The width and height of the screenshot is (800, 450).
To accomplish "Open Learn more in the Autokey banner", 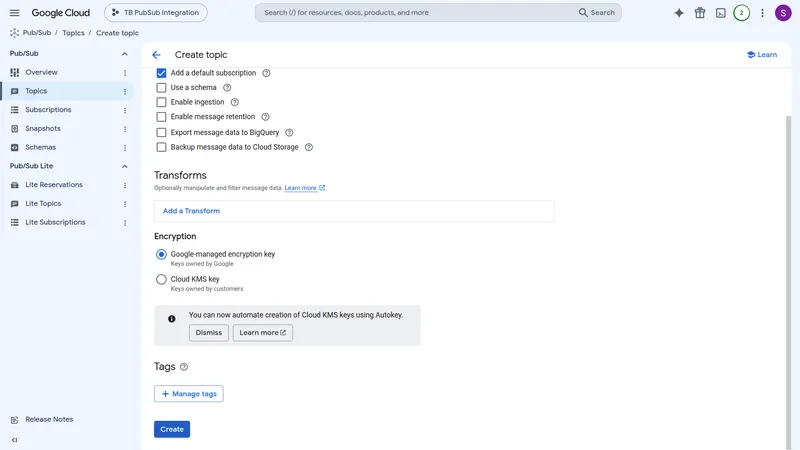I will (x=263, y=333).
